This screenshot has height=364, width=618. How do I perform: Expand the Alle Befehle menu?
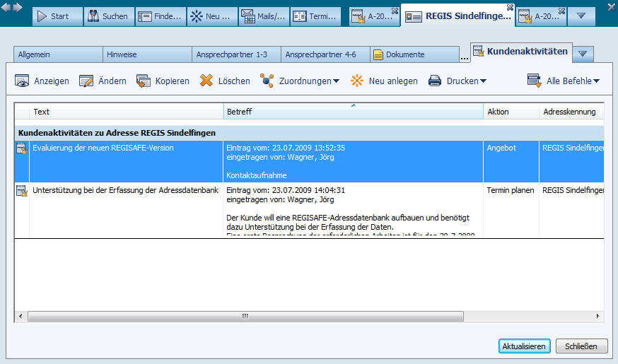(596, 81)
